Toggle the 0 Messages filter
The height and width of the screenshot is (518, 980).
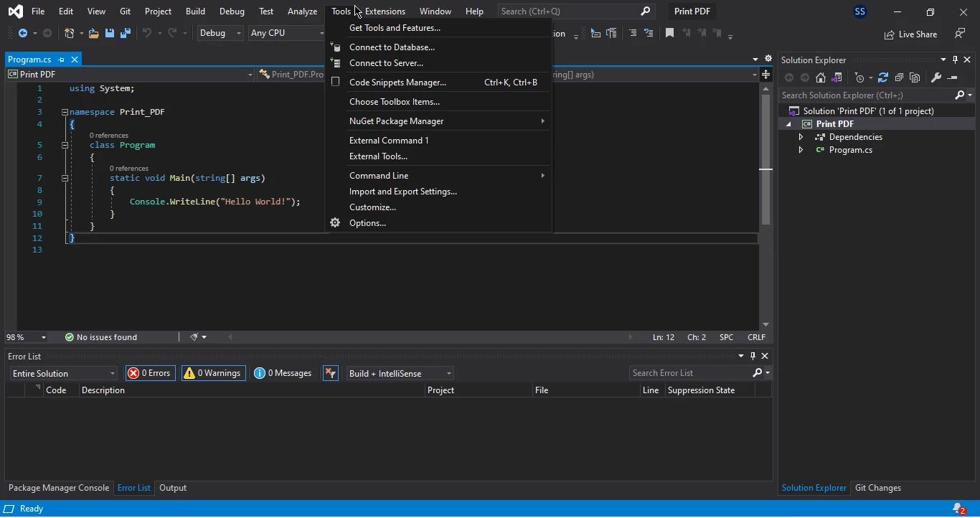pyautogui.click(x=283, y=373)
